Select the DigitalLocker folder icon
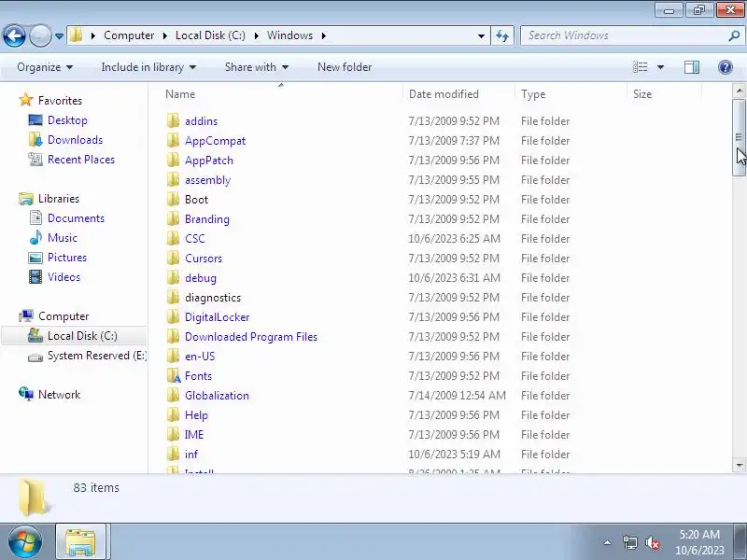The height and width of the screenshot is (560, 747). click(x=174, y=316)
